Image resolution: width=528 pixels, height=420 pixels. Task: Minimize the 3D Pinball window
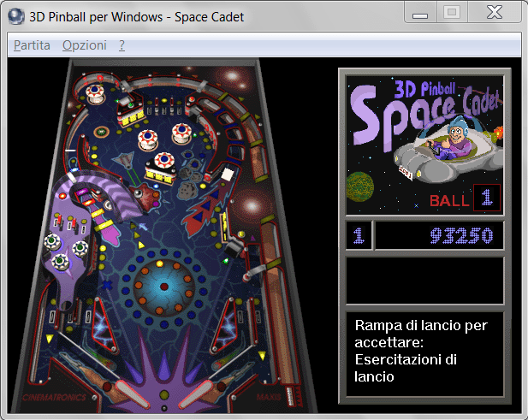click(x=420, y=13)
